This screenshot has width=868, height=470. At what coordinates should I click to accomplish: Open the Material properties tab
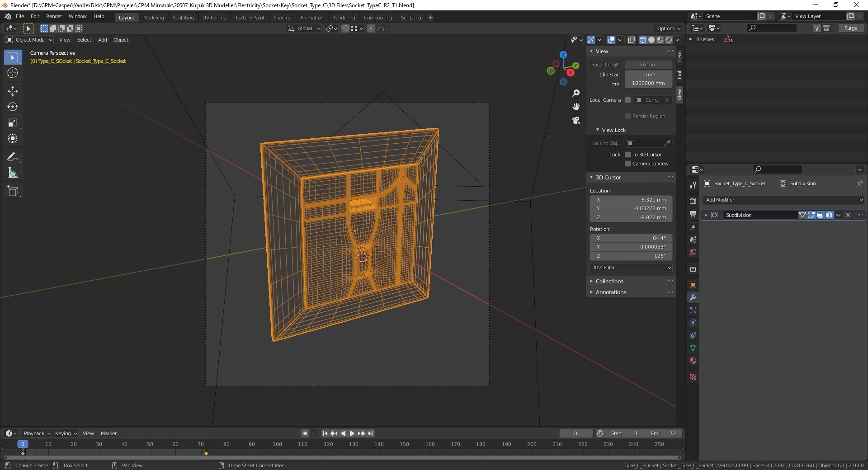click(x=693, y=361)
